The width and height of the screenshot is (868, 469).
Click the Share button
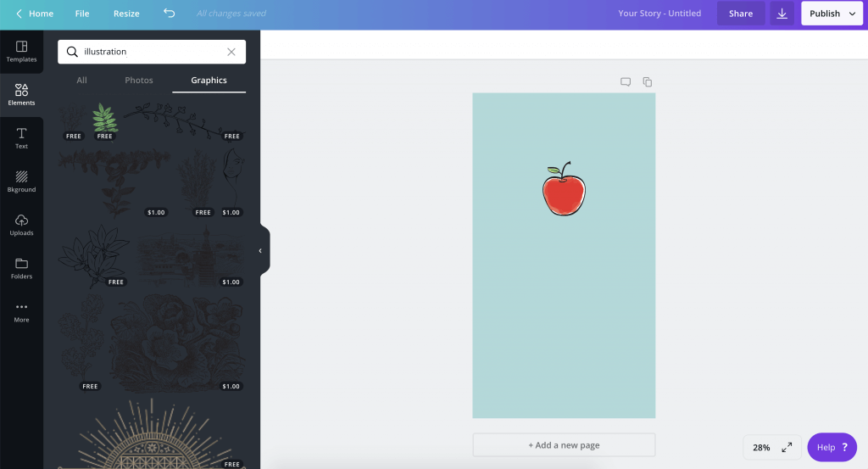tap(740, 14)
